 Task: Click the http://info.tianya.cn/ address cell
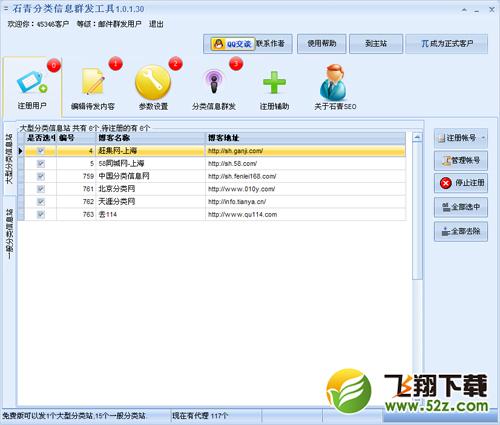click(306, 202)
